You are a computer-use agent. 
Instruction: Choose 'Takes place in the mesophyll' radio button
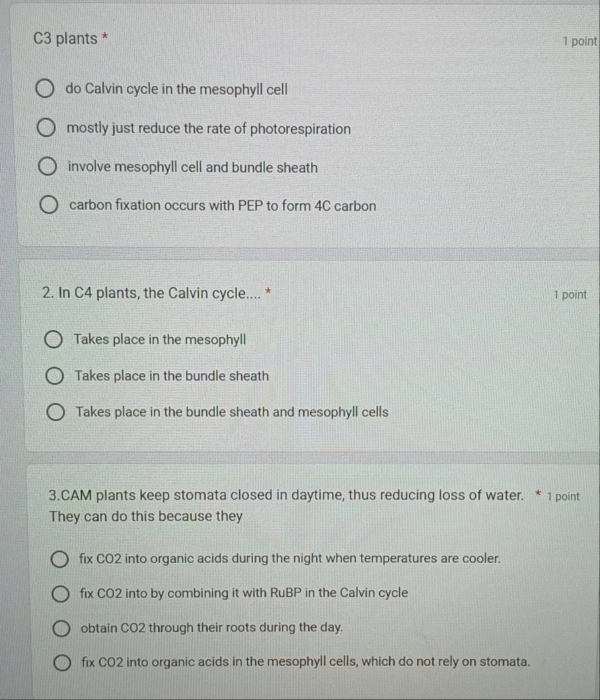point(54,340)
